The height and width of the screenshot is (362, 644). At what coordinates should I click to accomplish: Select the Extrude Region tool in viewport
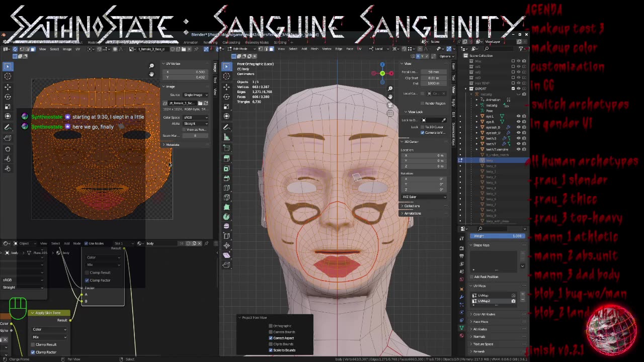tap(226, 158)
